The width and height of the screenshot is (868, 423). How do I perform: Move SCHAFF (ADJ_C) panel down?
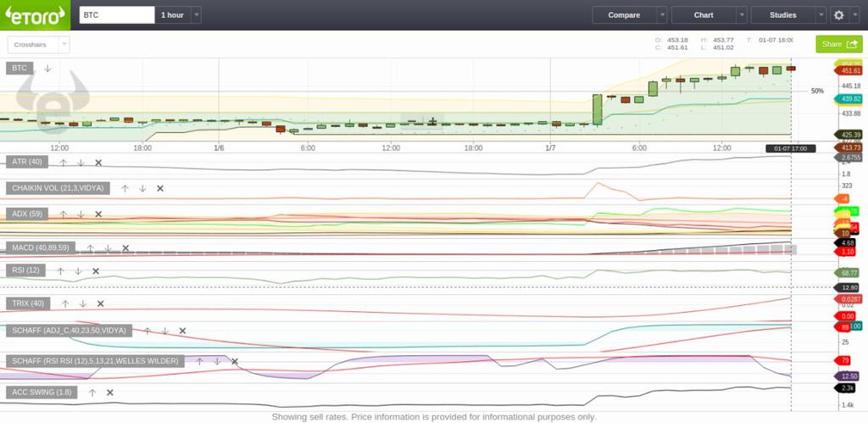pos(165,331)
